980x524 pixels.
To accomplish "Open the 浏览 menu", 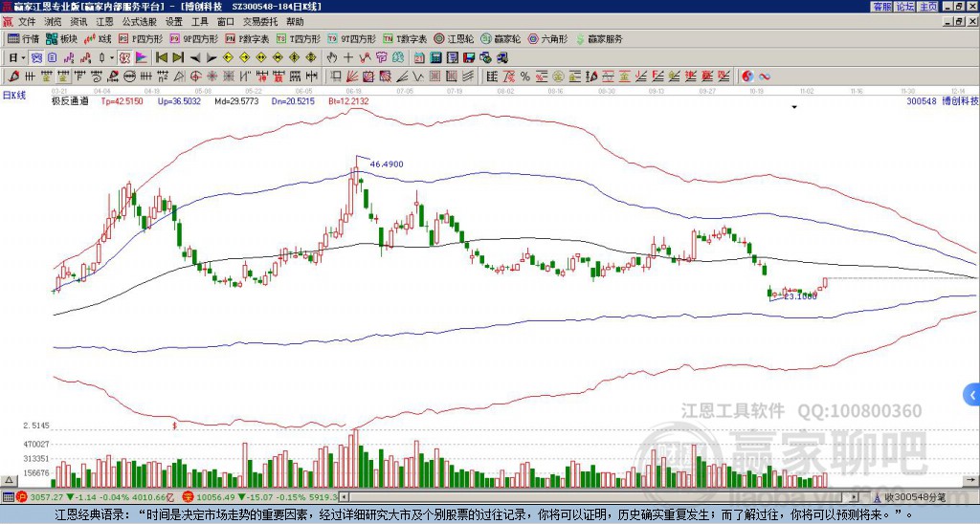I will click(x=53, y=22).
